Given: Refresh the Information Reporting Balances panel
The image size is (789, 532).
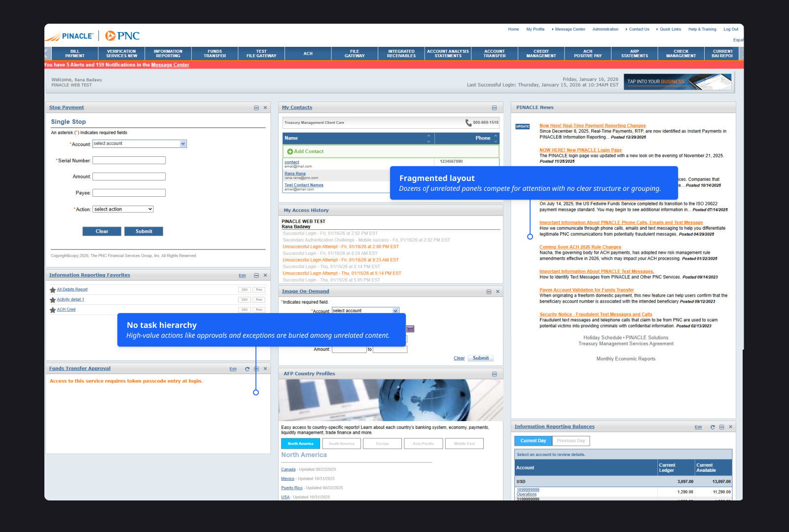Looking at the screenshot, I should (x=712, y=426).
